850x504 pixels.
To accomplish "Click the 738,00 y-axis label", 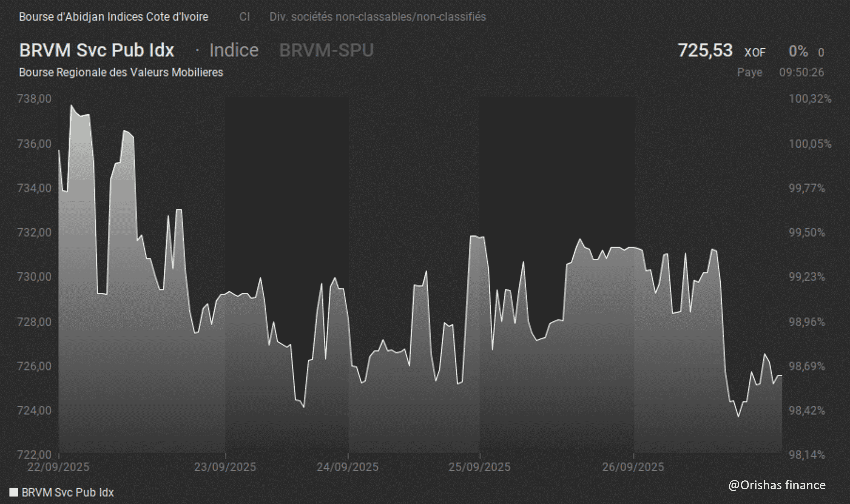I will point(34,99).
